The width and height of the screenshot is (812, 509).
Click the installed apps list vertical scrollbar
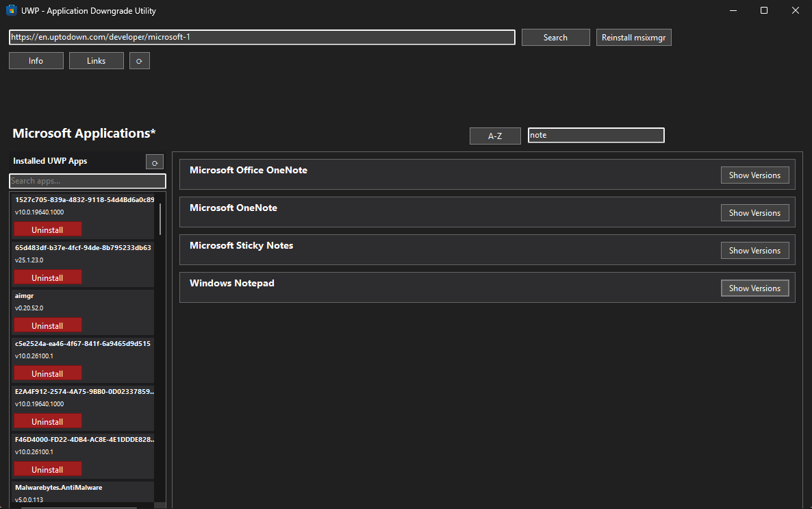tap(160, 219)
